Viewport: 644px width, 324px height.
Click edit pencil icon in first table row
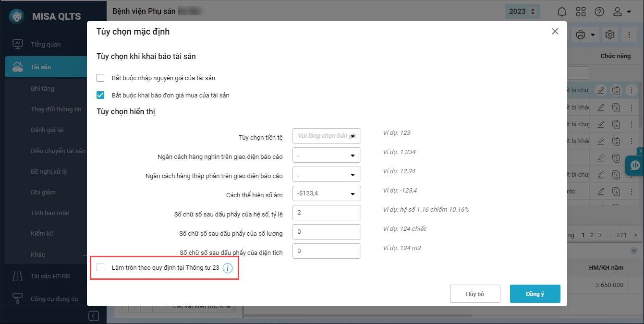click(x=600, y=90)
